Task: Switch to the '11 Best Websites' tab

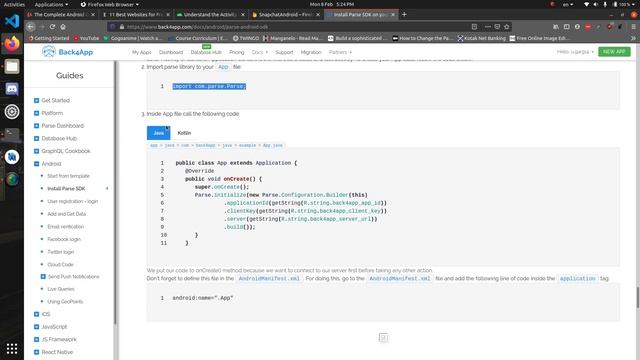Action: point(136,14)
